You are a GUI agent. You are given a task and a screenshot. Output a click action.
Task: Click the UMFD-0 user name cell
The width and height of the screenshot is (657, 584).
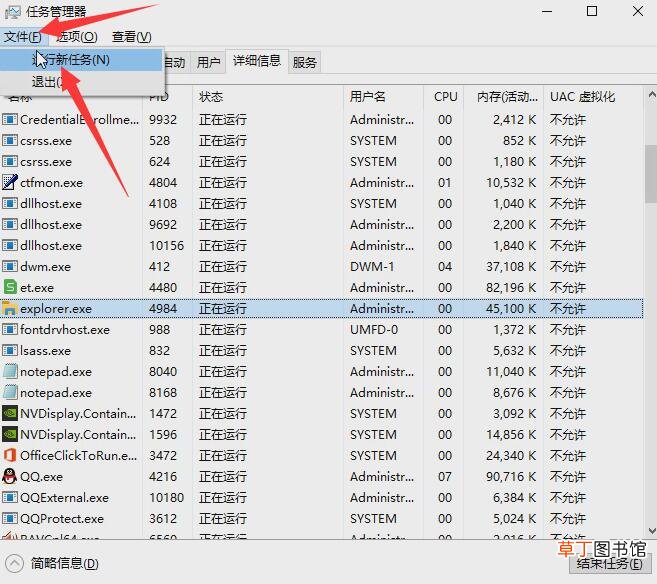point(374,330)
